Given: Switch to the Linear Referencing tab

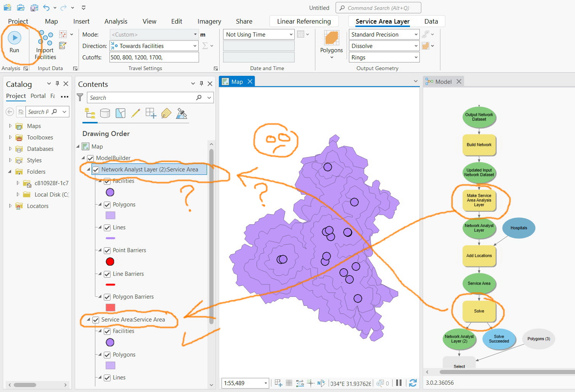Looking at the screenshot, I should click(304, 21).
